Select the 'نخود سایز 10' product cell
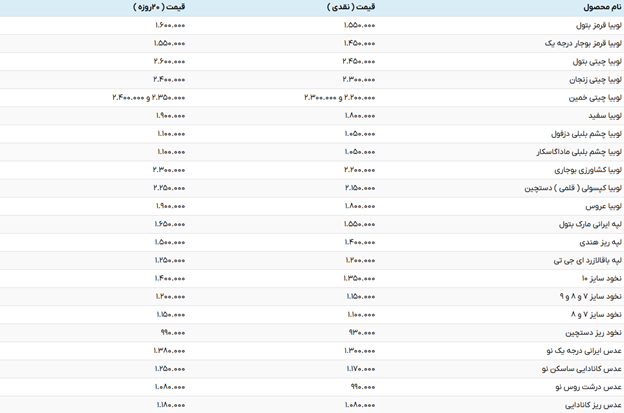624x413 pixels. 600,278
